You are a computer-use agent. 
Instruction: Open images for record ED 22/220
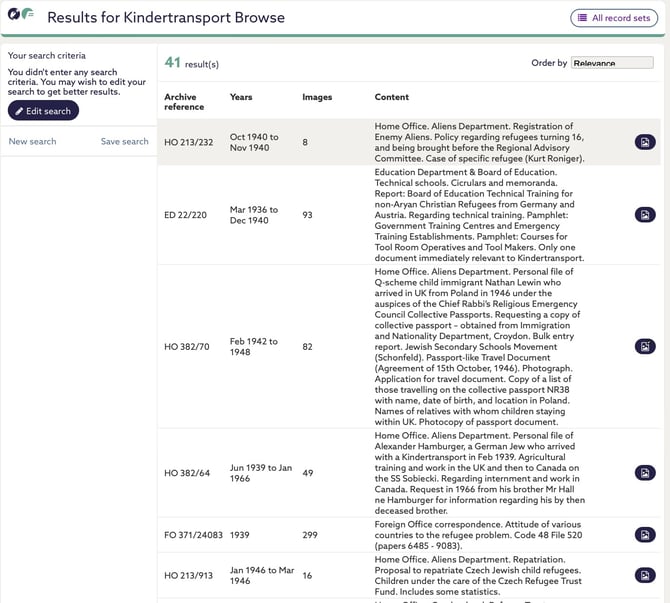point(645,215)
